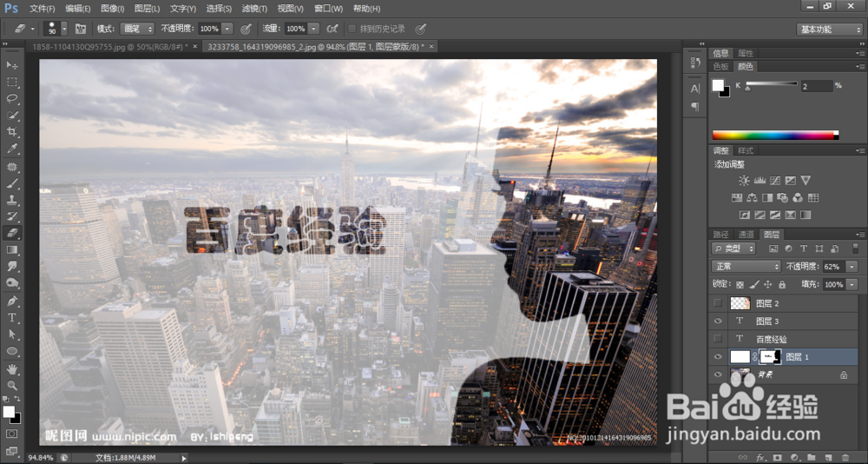This screenshot has width=868, height=464.
Task: Click the Color Balance adjustment icon
Action: [x=752, y=197]
